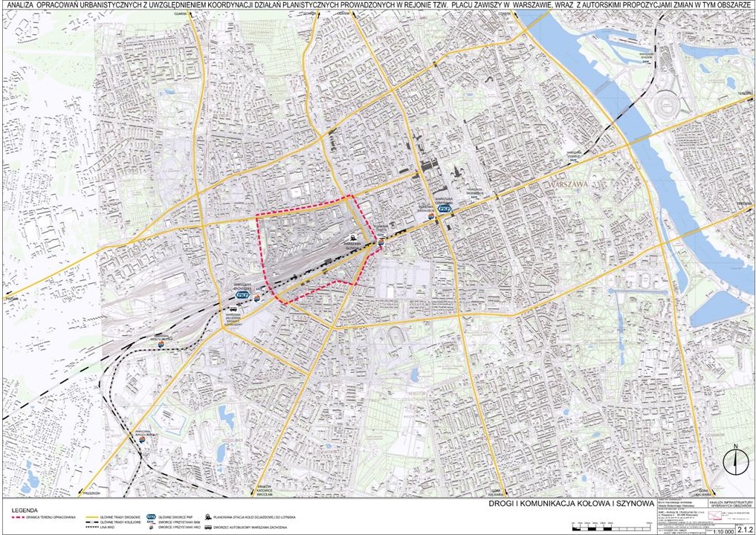
Task: Click the 1:10 000 scale value
Action: coord(723,531)
